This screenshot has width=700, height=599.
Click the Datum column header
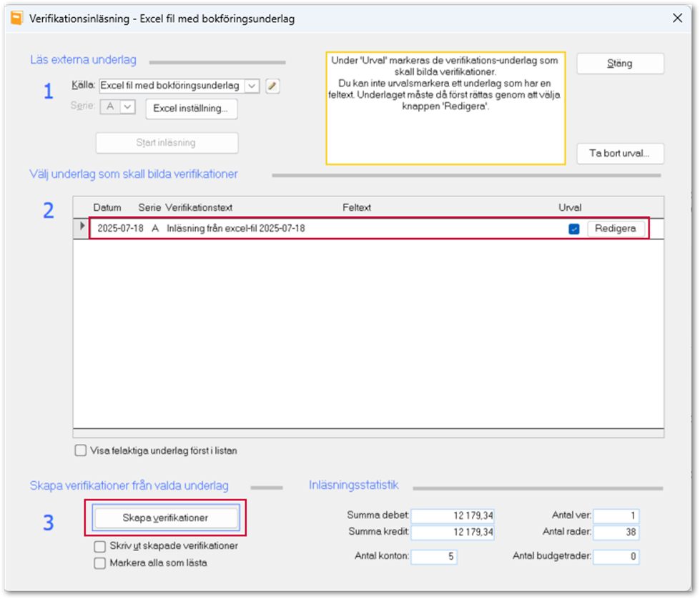[107, 207]
